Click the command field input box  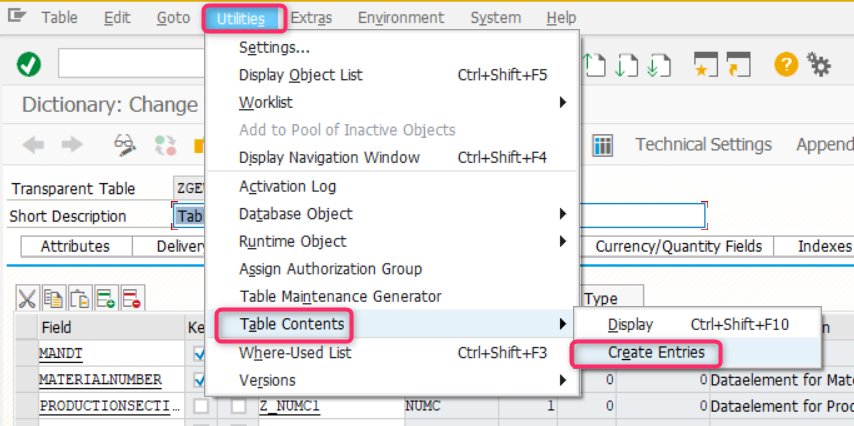pos(130,65)
